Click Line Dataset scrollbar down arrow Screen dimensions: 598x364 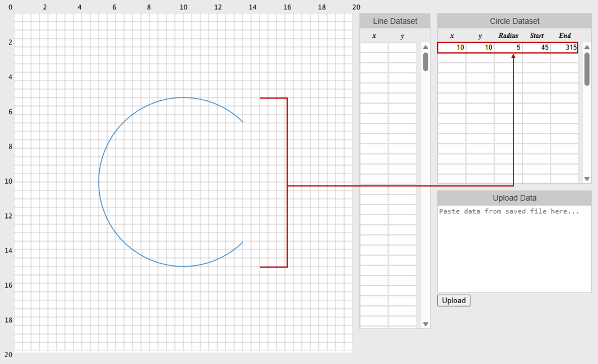[x=425, y=324]
